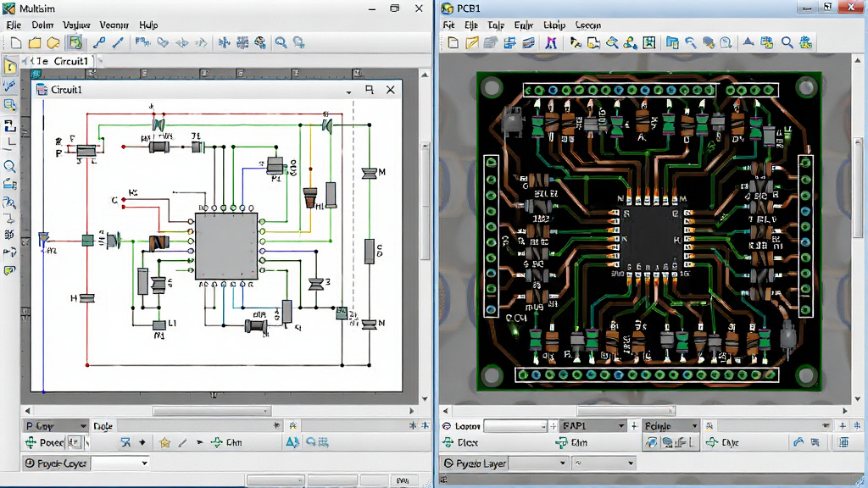Close the Circuit1 inner window
The image size is (868, 488).
(x=390, y=90)
